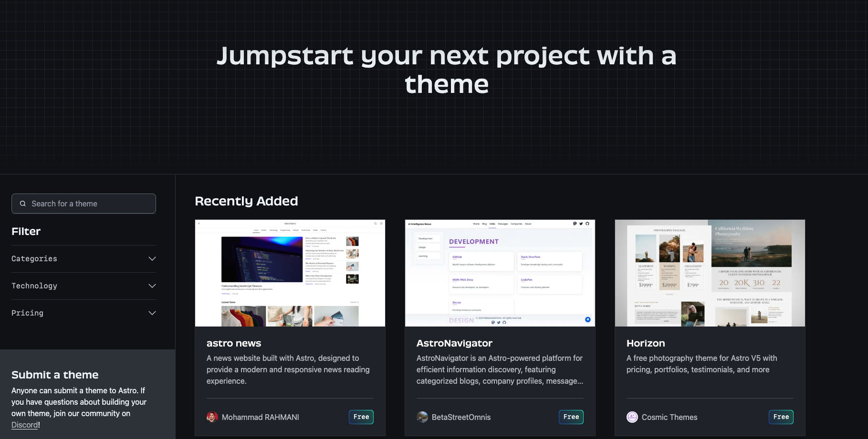This screenshot has height=439, width=868.
Task: Focus the Search for a theme field
Action: click(x=84, y=204)
